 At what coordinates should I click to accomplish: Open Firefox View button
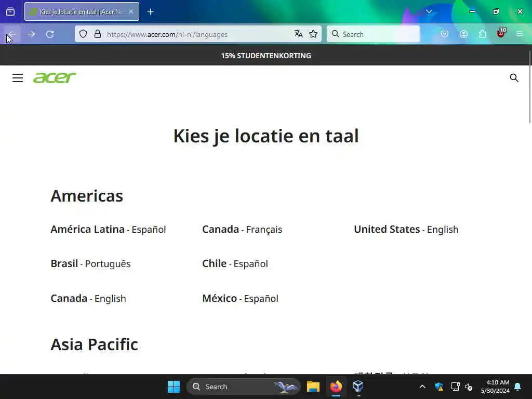(10, 12)
